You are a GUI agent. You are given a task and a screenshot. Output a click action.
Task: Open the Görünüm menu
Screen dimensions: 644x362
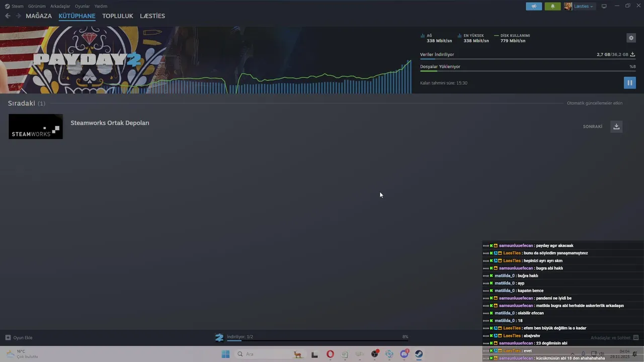[37, 6]
